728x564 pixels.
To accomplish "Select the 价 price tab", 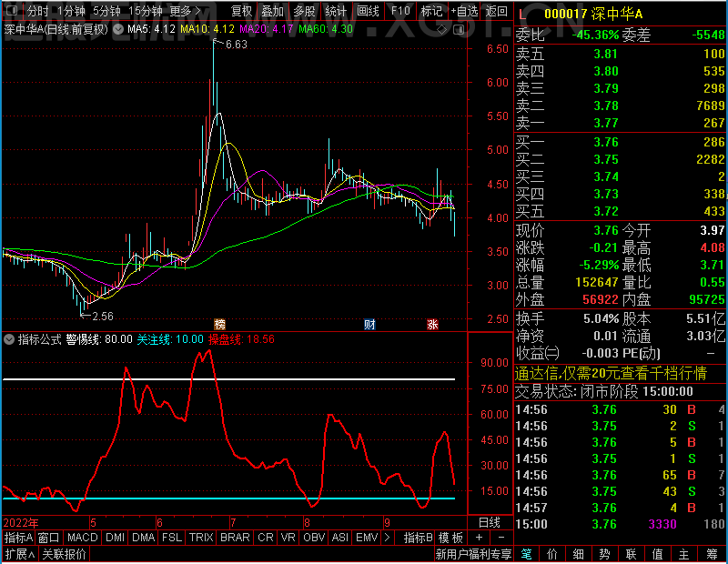I will [552, 554].
